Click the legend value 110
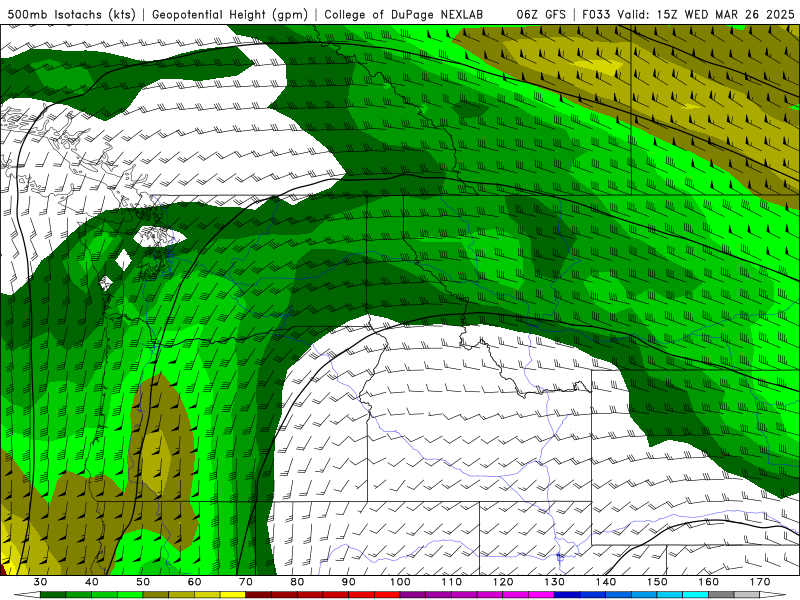800x600 pixels. pos(452,582)
